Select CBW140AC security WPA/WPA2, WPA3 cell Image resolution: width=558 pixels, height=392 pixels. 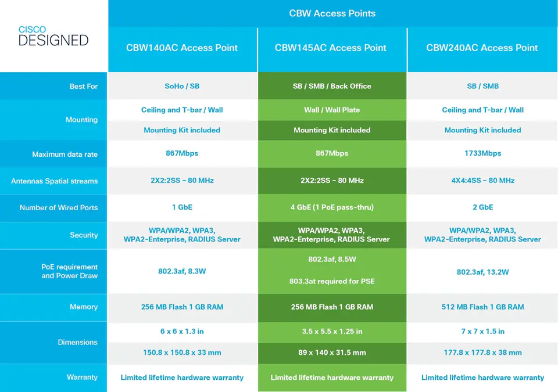182,235
